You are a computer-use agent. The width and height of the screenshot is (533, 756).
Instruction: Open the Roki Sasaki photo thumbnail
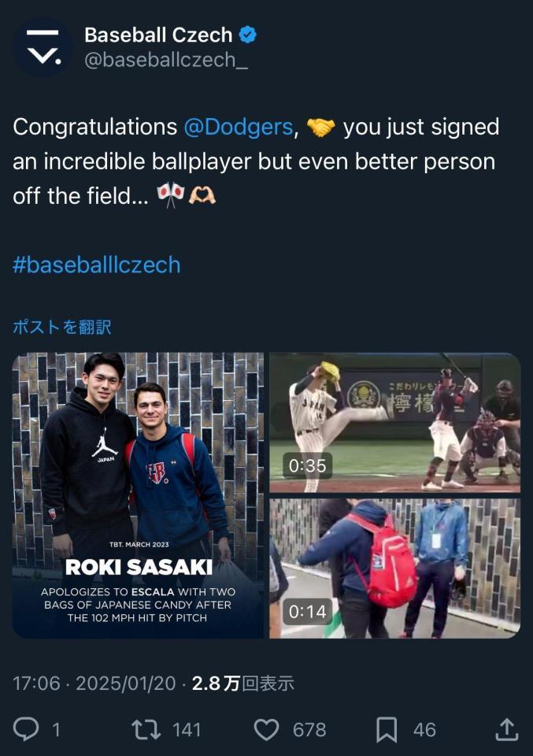tap(138, 495)
